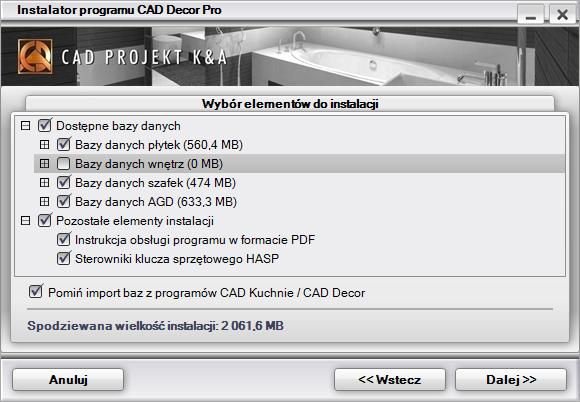Uncheck Sterowniki klucza sprzętowego HASP checkbox
Viewport: 580px width, 402px height.
click(x=64, y=258)
